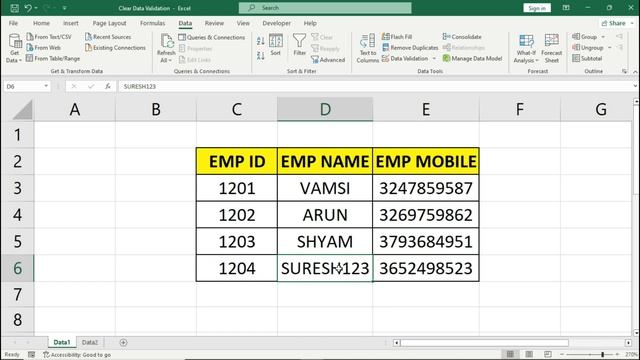This screenshot has width=640, height=360.
Task: Switch to the Home tab
Action: click(41, 23)
